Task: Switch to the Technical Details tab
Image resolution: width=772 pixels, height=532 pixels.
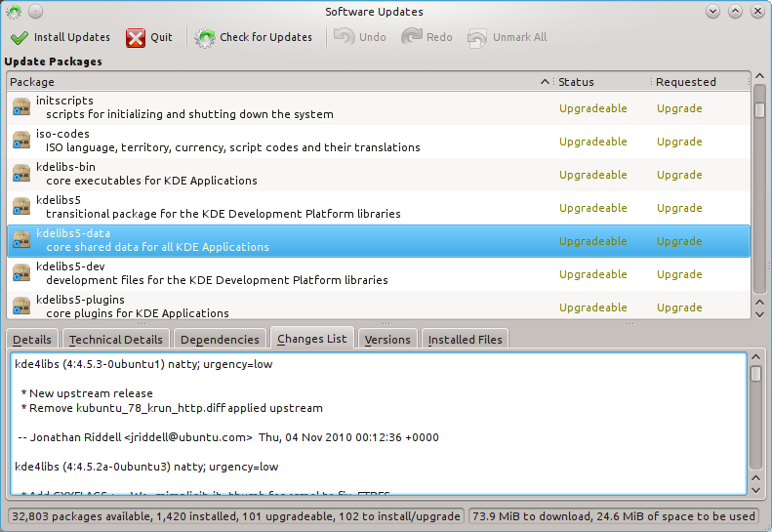Action: coord(116,340)
